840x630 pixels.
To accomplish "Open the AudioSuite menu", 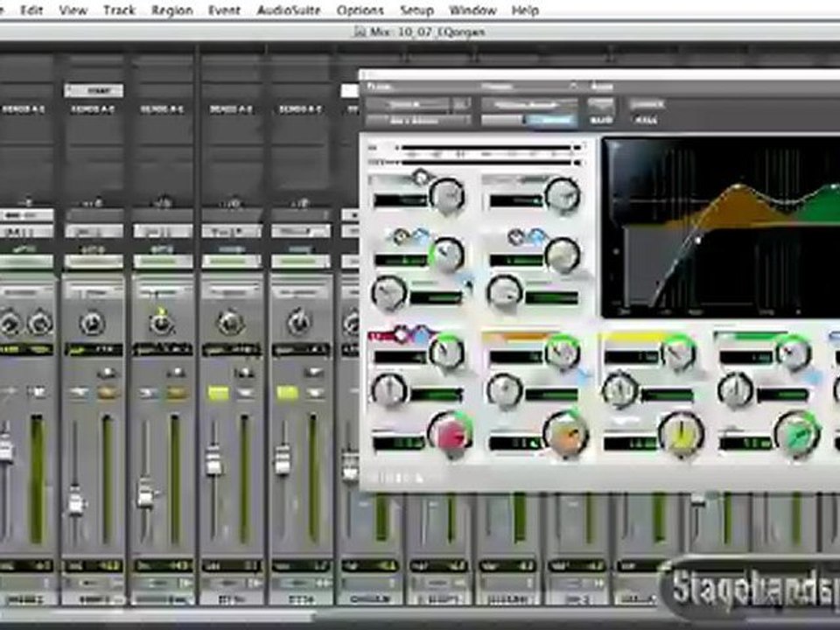I will [x=288, y=10].
